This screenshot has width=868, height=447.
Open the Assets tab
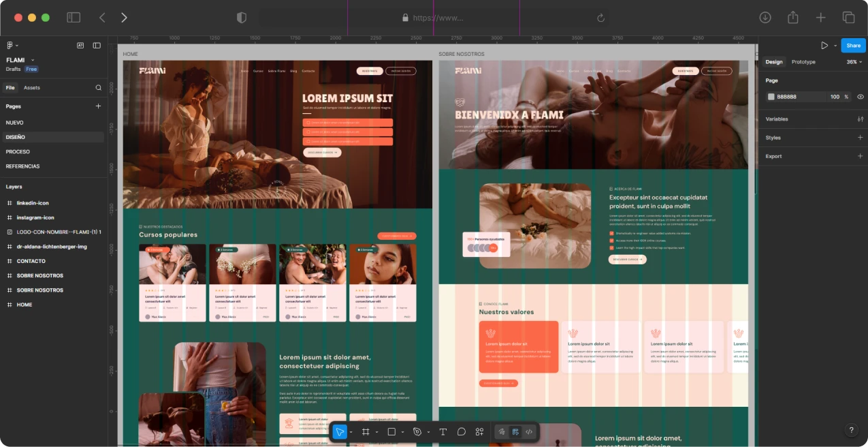tap(32, 88)
